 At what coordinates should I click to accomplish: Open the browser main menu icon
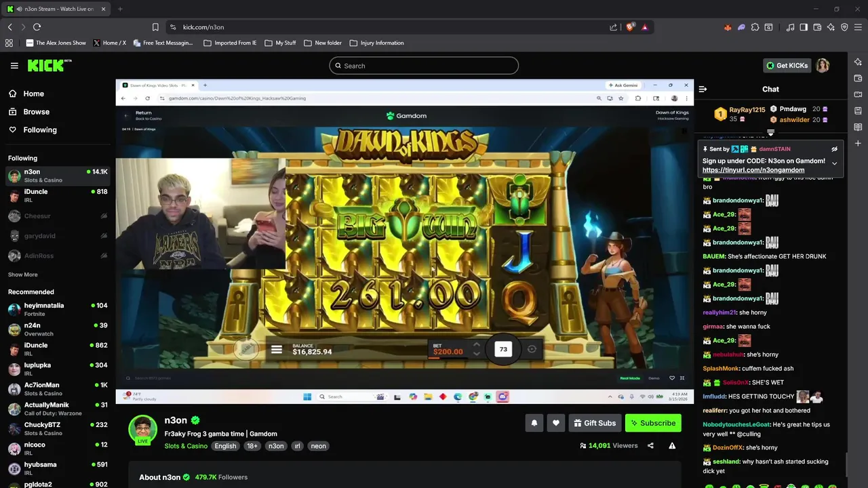click(859, 27)
